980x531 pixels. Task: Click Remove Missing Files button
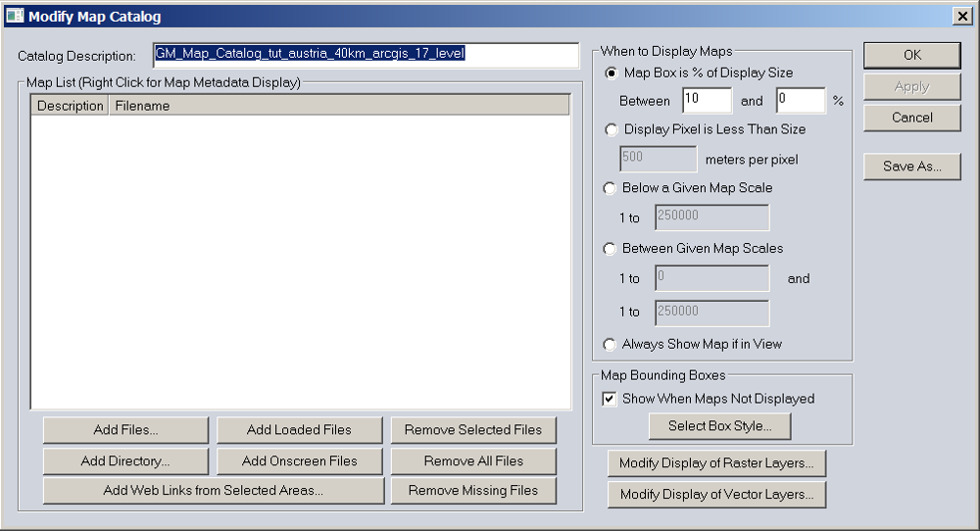473,491
